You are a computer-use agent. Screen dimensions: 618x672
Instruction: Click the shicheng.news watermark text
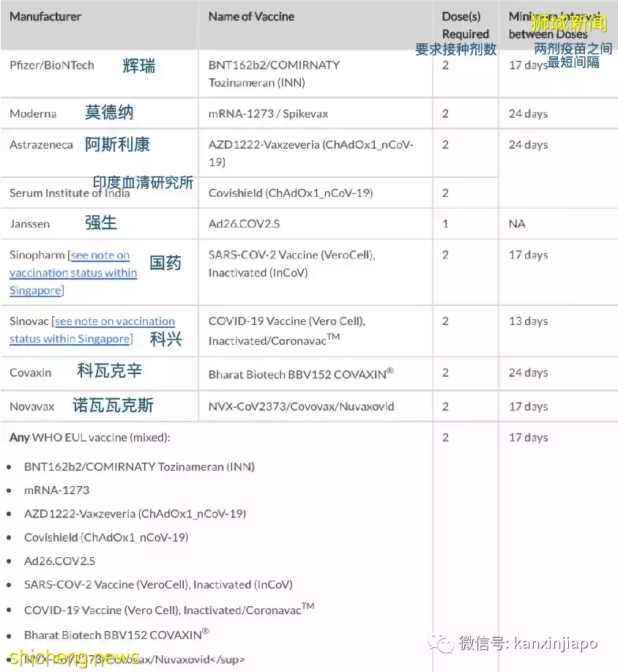click(70, 658)
